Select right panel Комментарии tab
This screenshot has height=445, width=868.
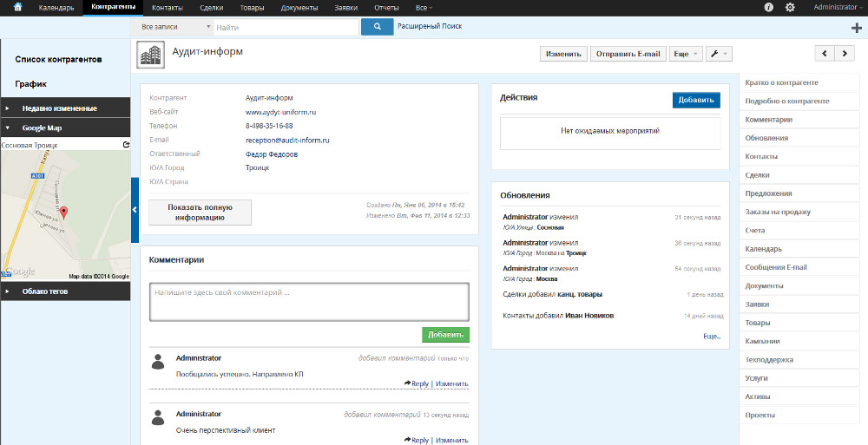coord(799,120)
